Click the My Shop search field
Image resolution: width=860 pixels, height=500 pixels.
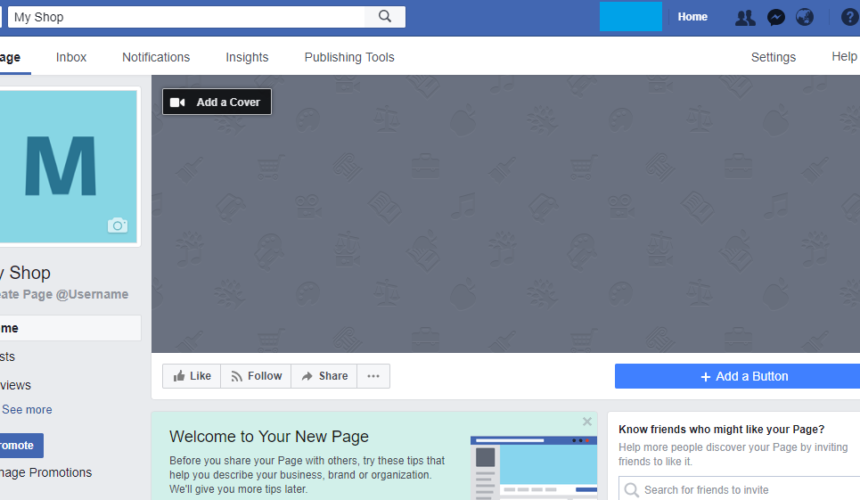[x=186, y=17]
